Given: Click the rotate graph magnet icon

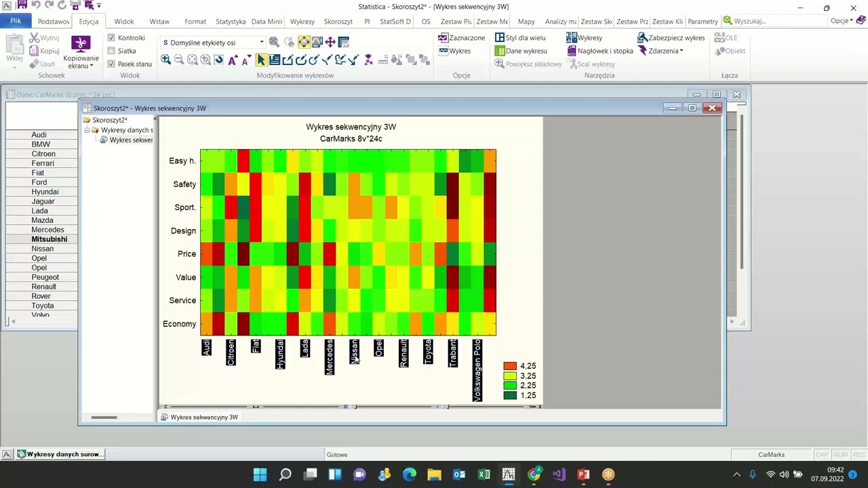Looking at the screenshot, I should pyautogui.click(x=219, y=60).
